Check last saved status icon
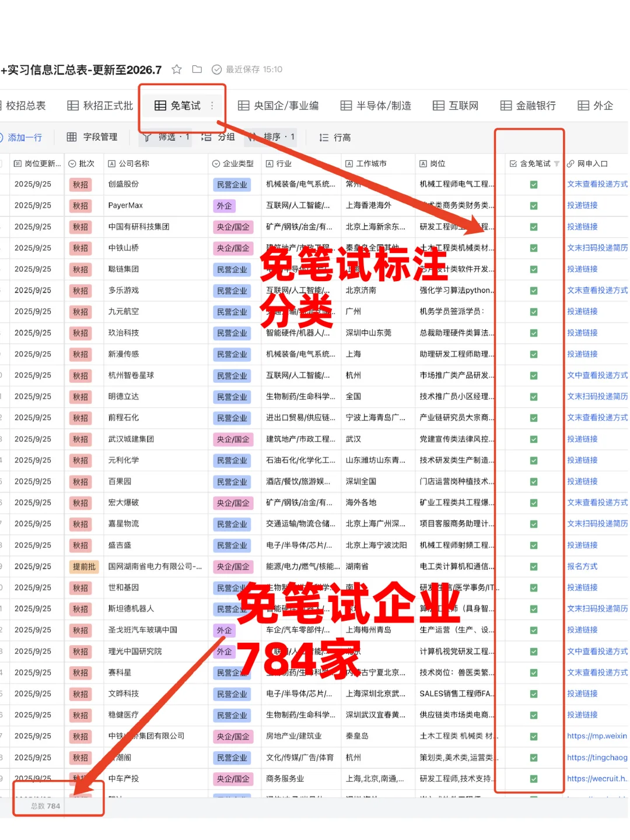The height and width of the screenshot is (840, 630). tap(216, 69)
